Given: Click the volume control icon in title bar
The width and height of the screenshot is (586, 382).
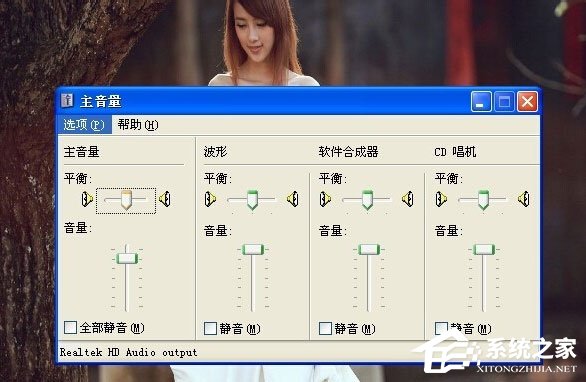Looking at the screenshot, I should coord(67,101).
